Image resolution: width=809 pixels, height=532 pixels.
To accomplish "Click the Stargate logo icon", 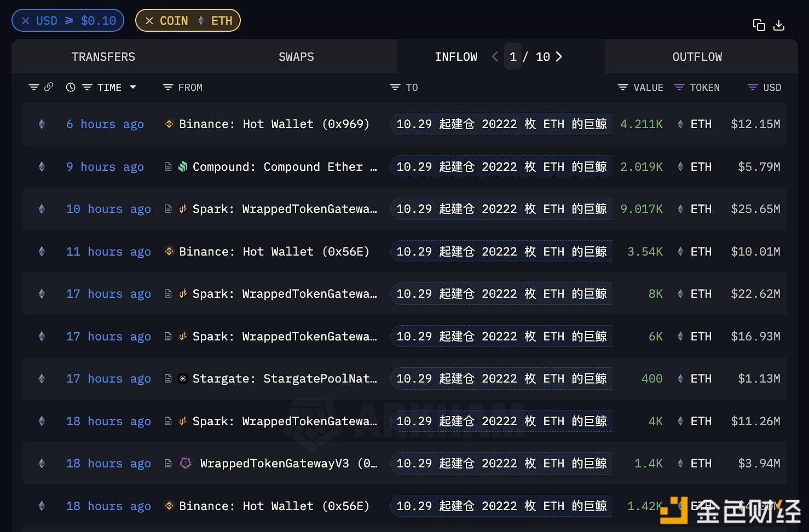I will 183,378.
